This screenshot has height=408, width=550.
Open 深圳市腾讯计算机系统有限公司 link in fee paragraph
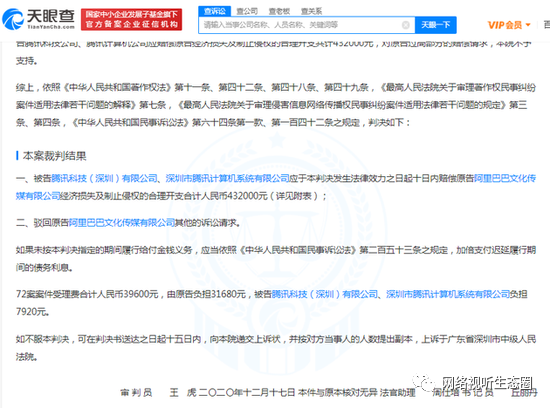pyautogui.click(x=448, y=294)
